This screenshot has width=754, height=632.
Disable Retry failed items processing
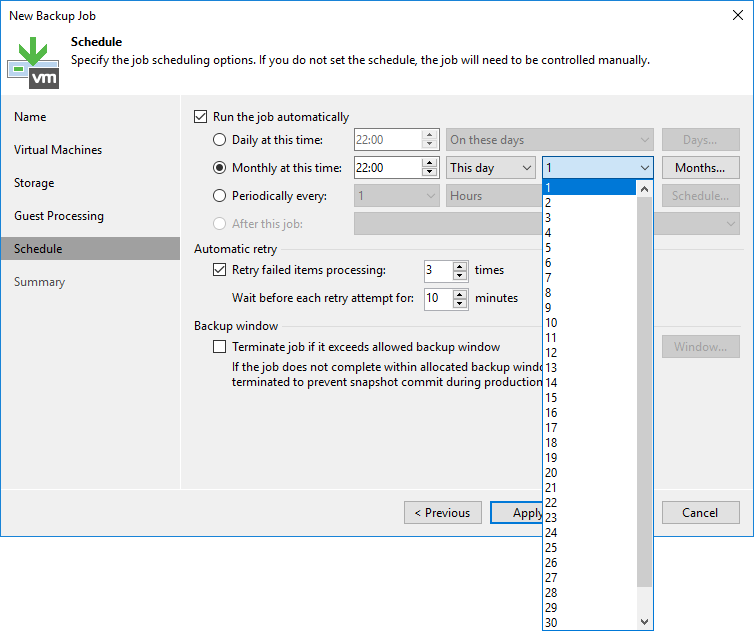pos(220,270)
